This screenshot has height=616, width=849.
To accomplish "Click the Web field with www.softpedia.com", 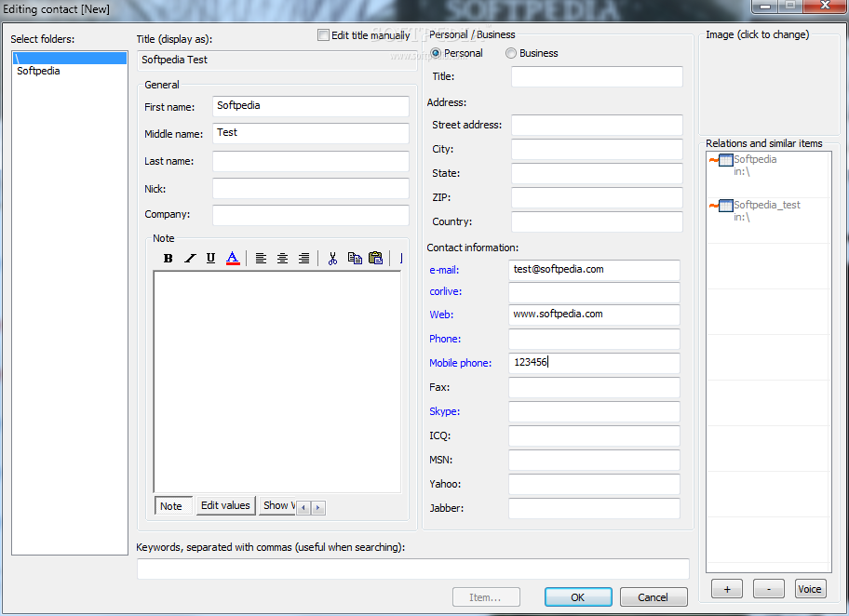I will click(x=594, y=315).
